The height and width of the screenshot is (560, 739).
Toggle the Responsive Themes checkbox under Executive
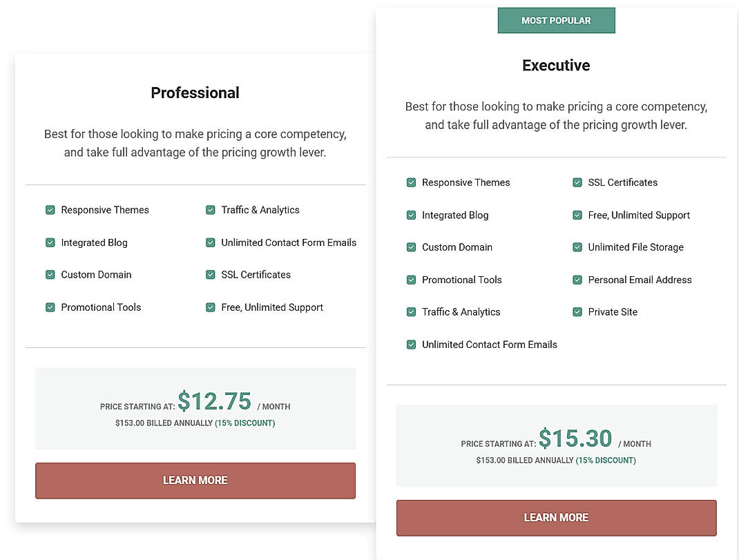(x=411, y=182)
